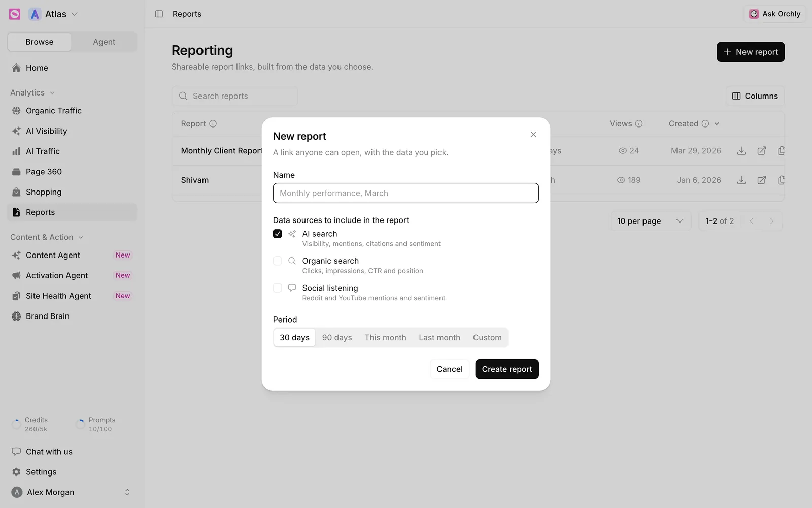Uncheck the AI search data source
This screenshot has width=812, height=508.
[x=278, y=234]
